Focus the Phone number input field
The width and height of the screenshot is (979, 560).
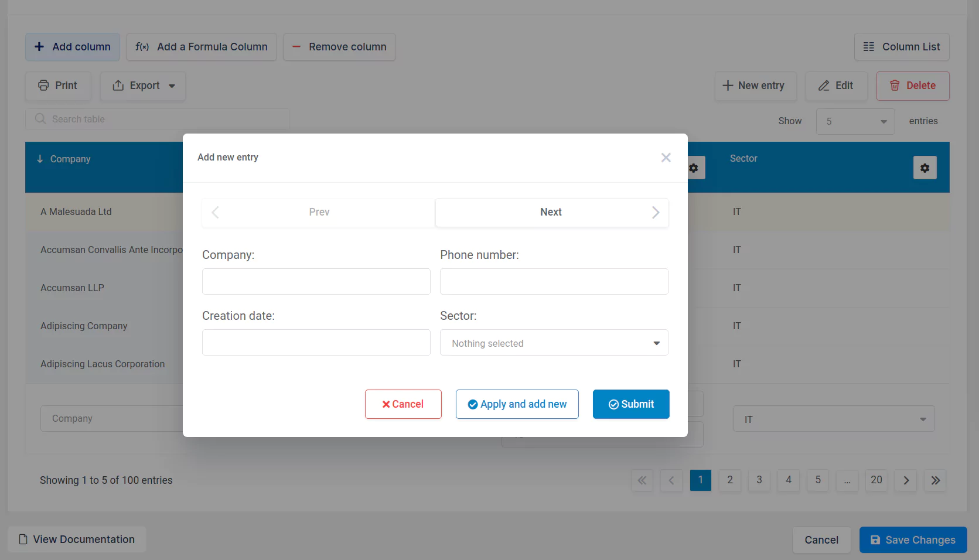(x=554, y=281)
